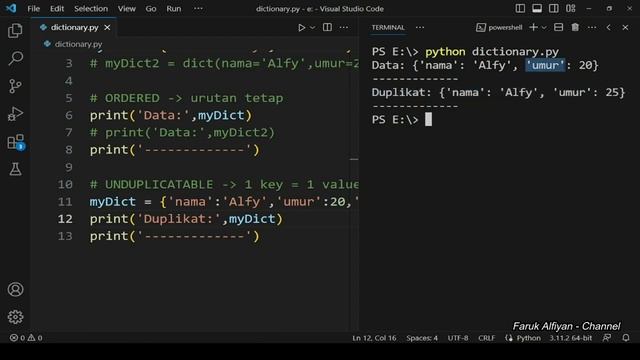Click terminal prompt input cursor
640x360 pixels.
(x=428, y=120)
